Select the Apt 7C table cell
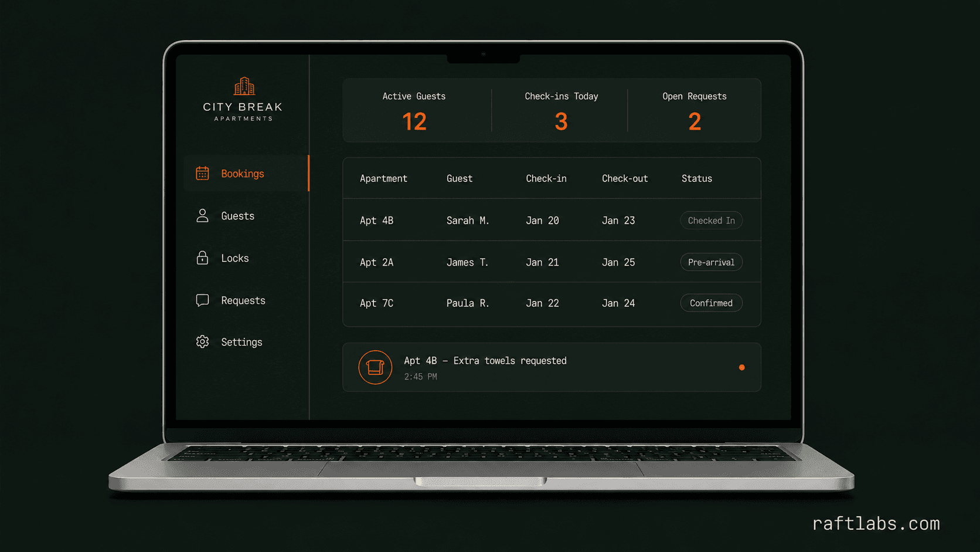The height and width of the screenshot is (552, 980). (376, 303)
